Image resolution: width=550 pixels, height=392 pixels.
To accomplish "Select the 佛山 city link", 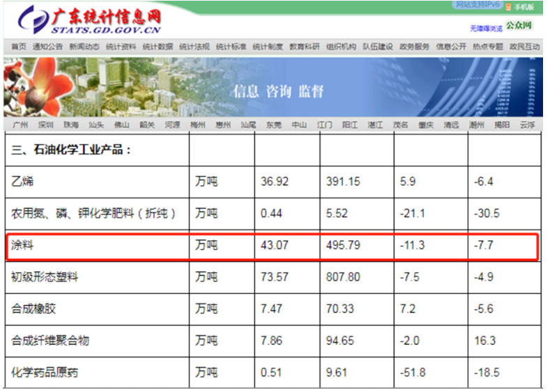I will [x=122, y=125].
